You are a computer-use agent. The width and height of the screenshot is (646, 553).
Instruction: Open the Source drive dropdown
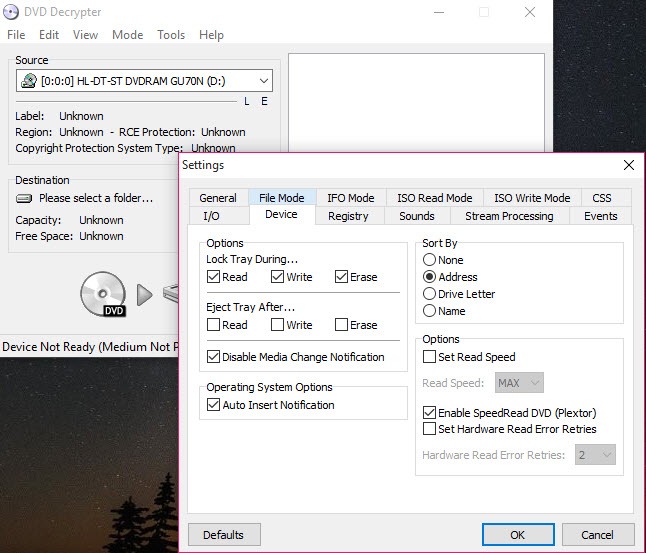pos(264,81)
